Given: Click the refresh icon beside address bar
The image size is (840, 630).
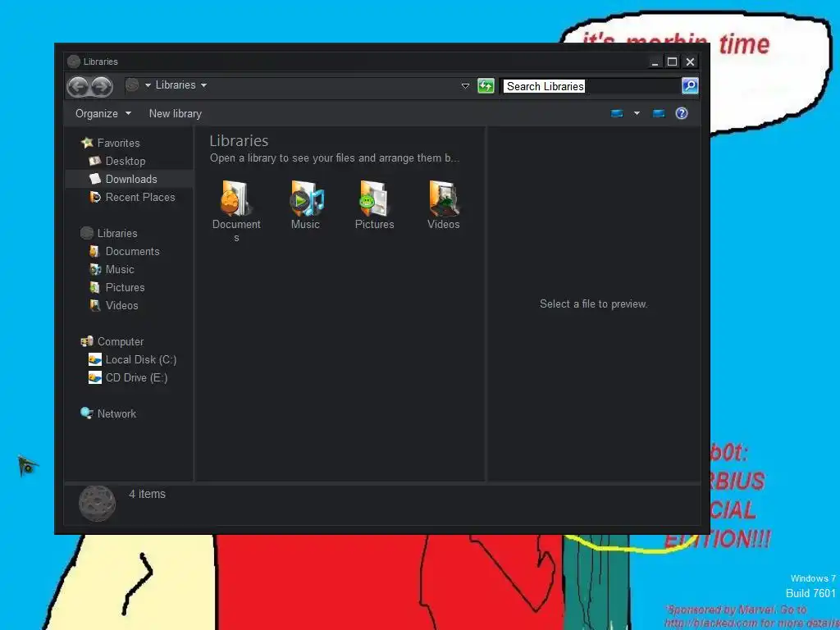Looking at the screenshot, I should point(486,85).
